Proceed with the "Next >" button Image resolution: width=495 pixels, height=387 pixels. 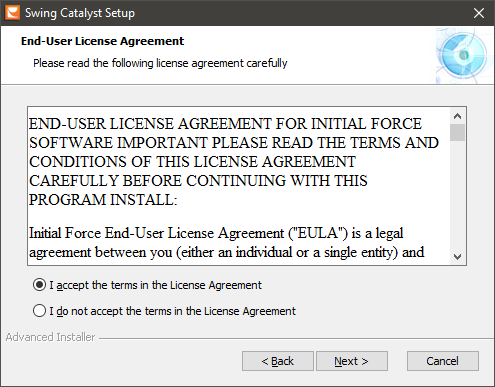[352, 361]
